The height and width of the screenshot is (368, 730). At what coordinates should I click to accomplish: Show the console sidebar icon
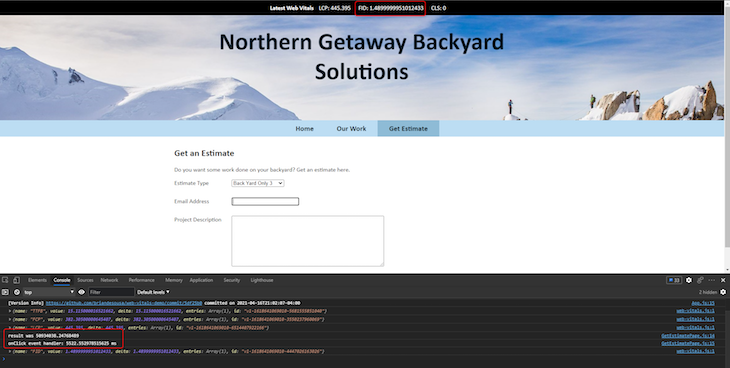click(5, 292)
